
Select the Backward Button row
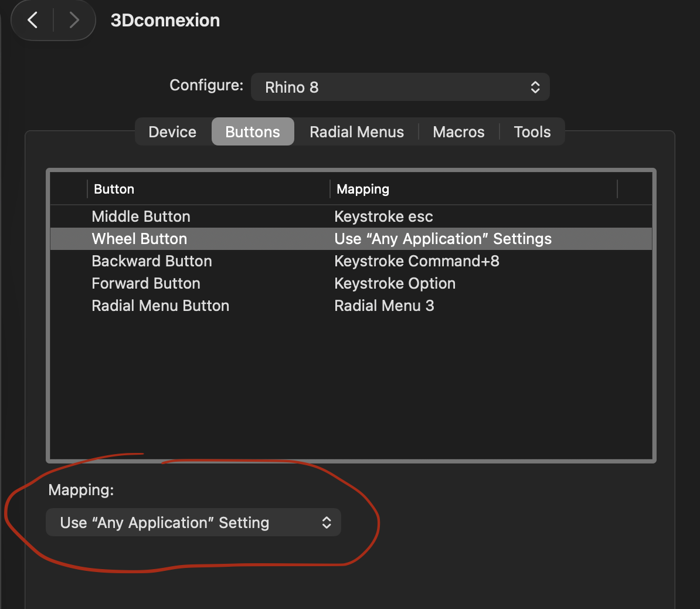click(351, 262)
